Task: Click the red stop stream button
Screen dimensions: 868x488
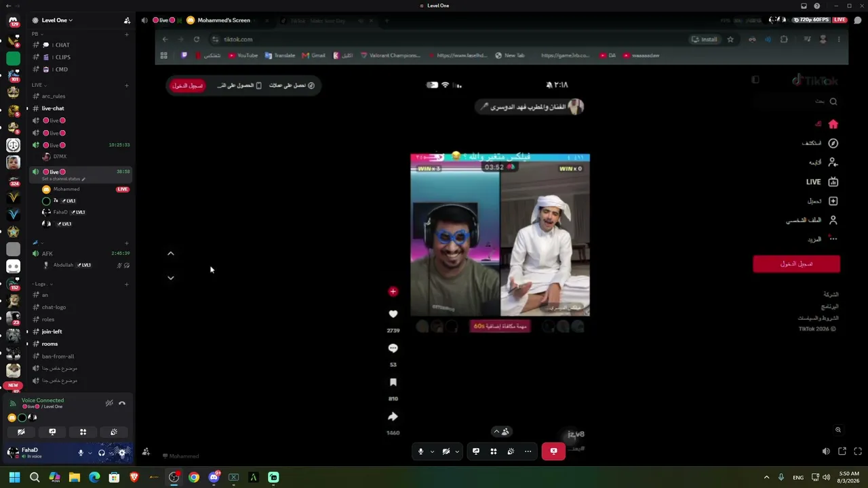Action: [553, 451]
